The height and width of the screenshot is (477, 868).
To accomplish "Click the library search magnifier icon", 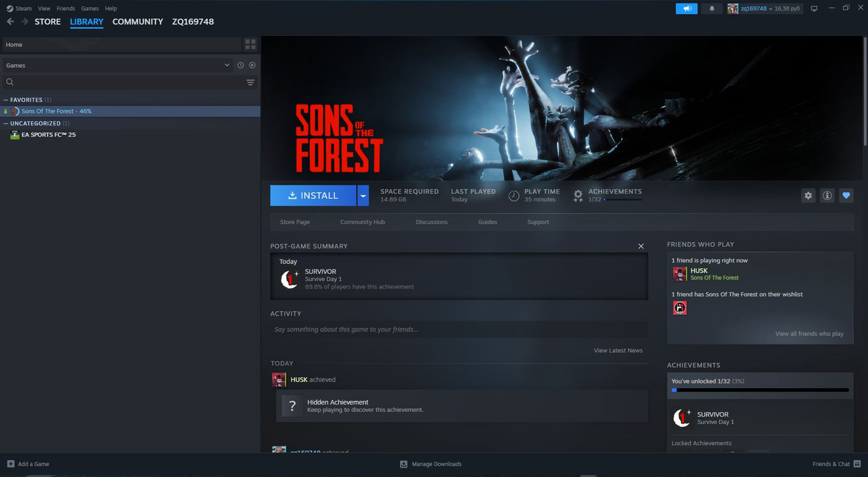I will (x=10, y=82).
